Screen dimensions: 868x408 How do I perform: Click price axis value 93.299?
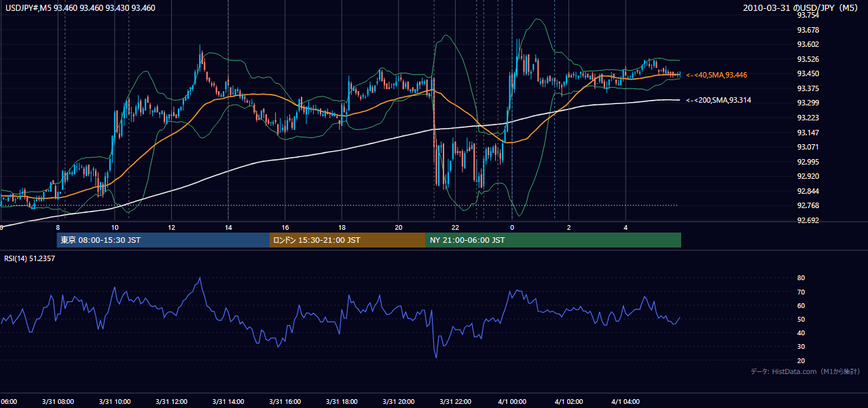[x=807, y=103]
